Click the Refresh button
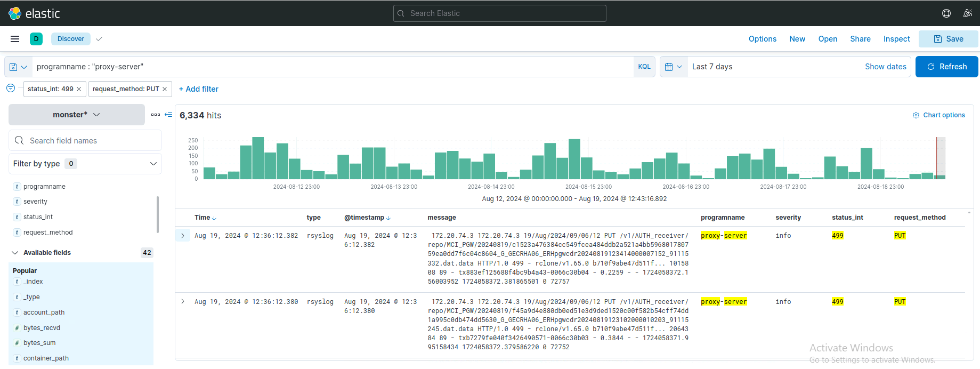 click(x=946, y=67)
